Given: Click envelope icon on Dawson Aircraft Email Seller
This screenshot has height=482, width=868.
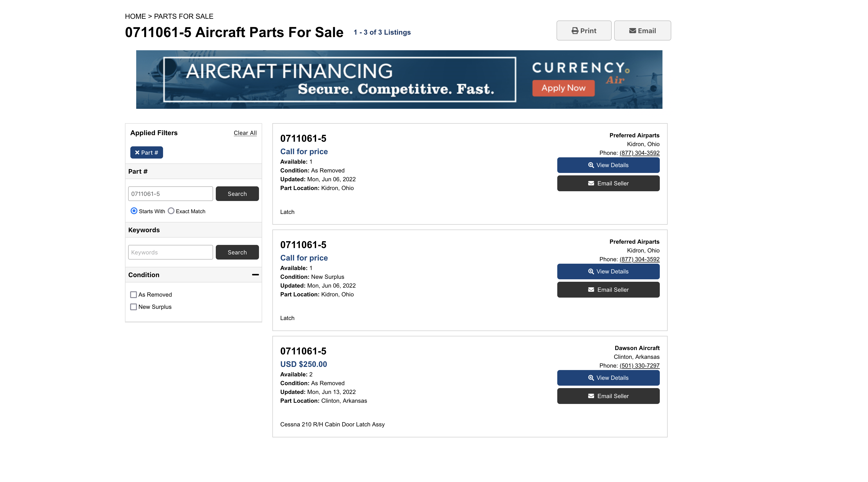Looking at the screenshot, I should (x=591, y=396).
